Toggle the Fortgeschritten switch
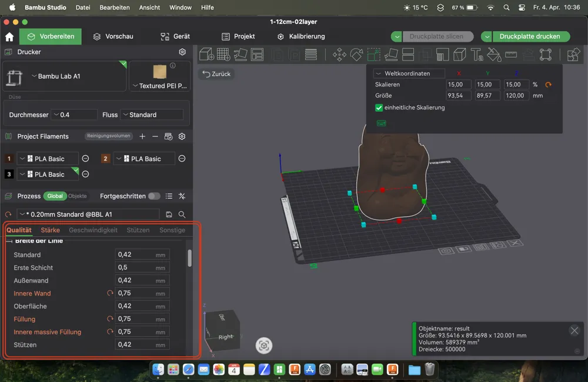The width and height of the screenshot is (588, 382). [x=154, y=196]
